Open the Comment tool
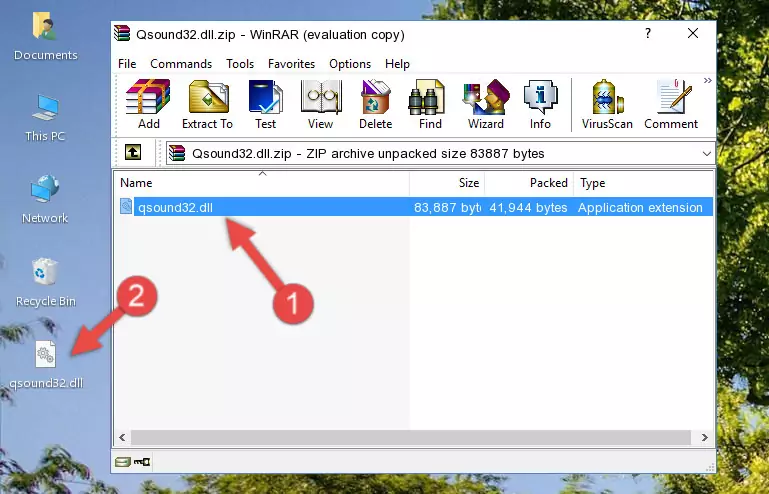Viewport: 769px width, 494px height. 671,104
